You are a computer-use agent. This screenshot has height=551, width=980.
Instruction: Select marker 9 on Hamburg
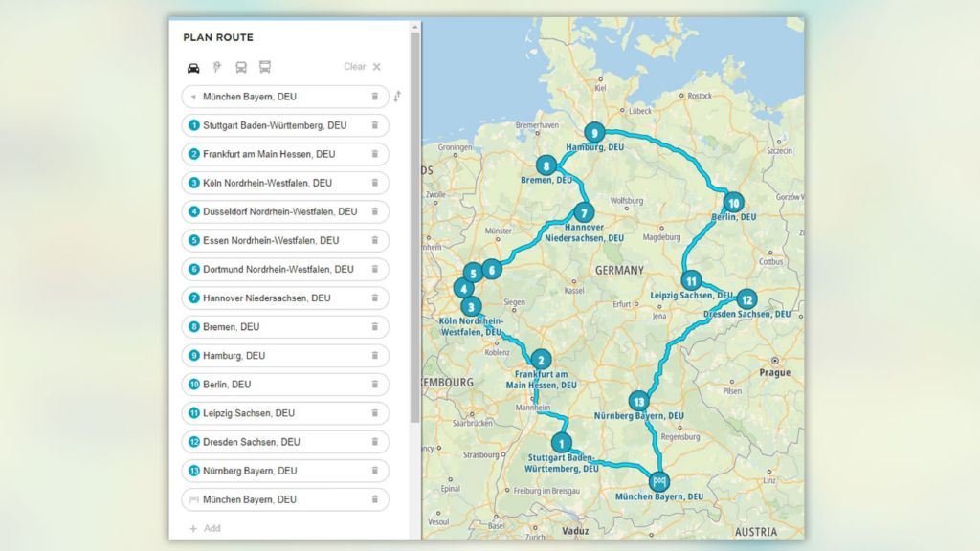point(593,130)
